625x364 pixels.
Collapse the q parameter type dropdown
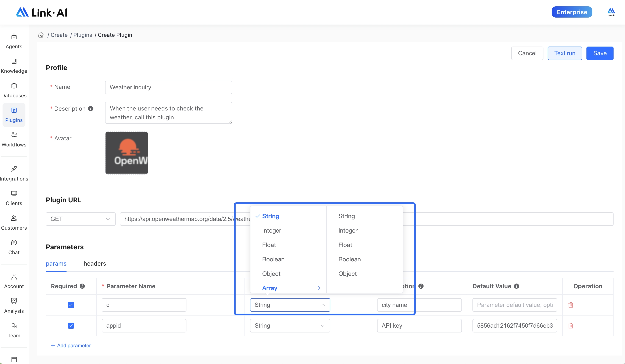click(x=290, y=305)
